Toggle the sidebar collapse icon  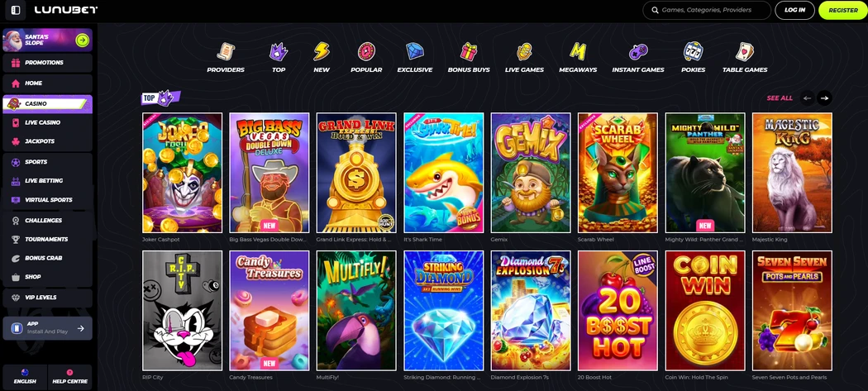[16, 10]
